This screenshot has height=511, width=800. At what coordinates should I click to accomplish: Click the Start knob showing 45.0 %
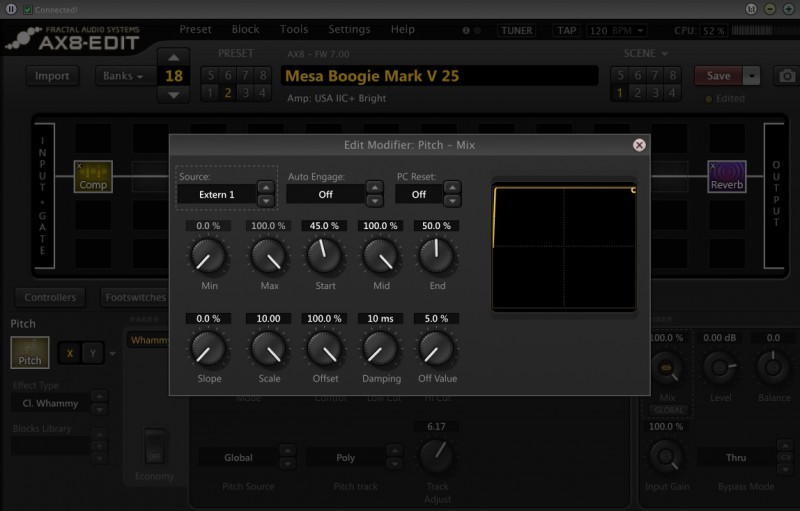pos(324,258)
